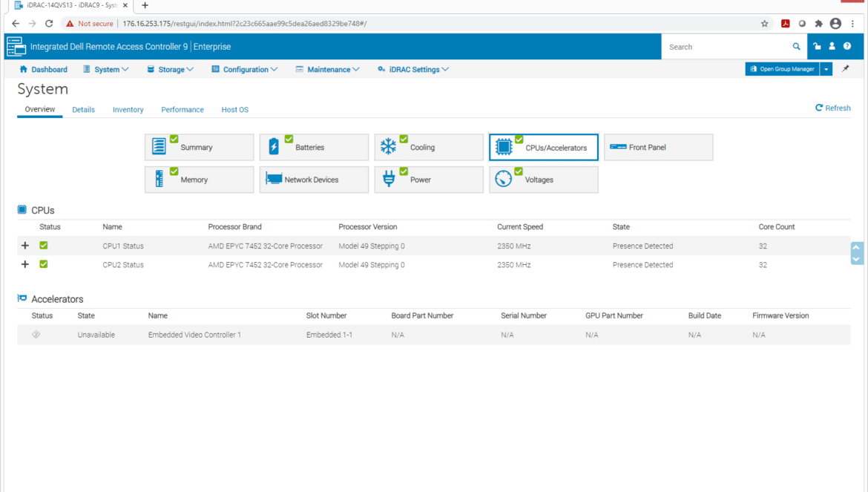Switch to the Host OS tab
This screenshot has height=492, width=868.
[x=234, y=110]
